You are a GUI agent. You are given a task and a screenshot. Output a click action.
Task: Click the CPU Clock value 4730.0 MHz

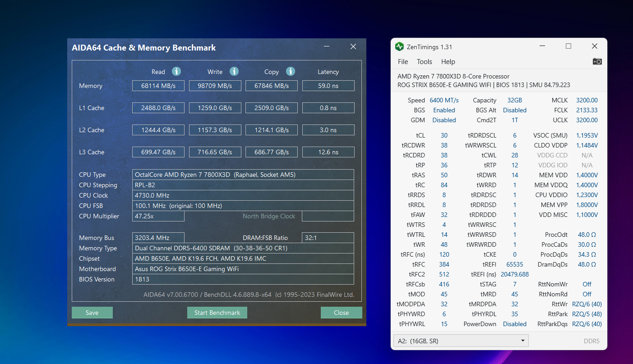[x=243, y=195]
